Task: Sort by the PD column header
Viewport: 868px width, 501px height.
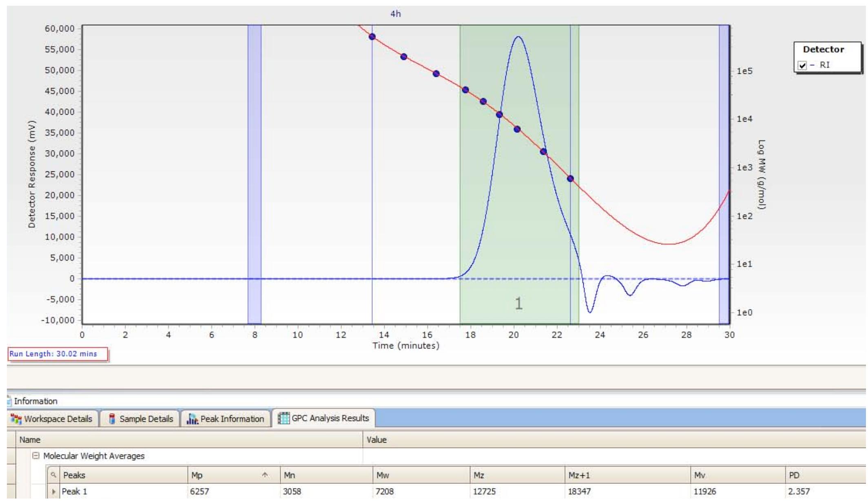Action: (x=794, y=475)
